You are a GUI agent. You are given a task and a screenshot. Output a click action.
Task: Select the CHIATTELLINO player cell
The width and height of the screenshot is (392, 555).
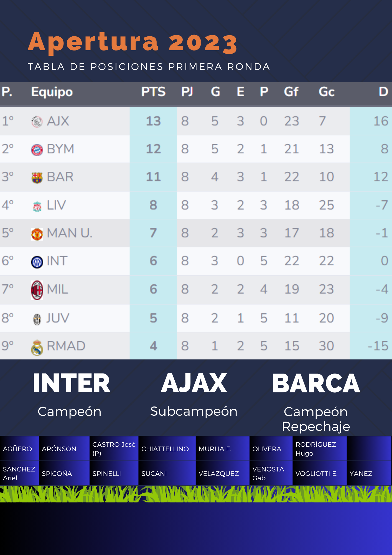(165, 449)
